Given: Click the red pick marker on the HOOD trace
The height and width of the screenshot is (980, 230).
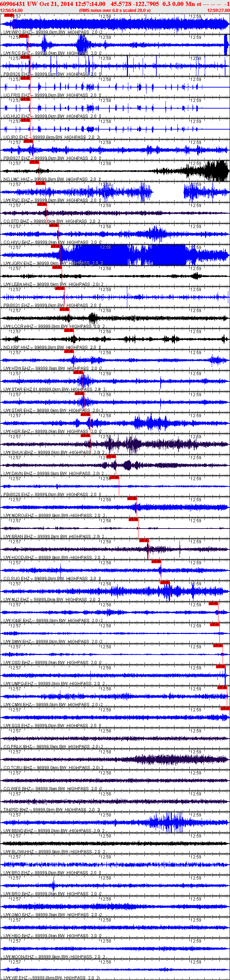Looking at the screenshot, I should (143, 540).
